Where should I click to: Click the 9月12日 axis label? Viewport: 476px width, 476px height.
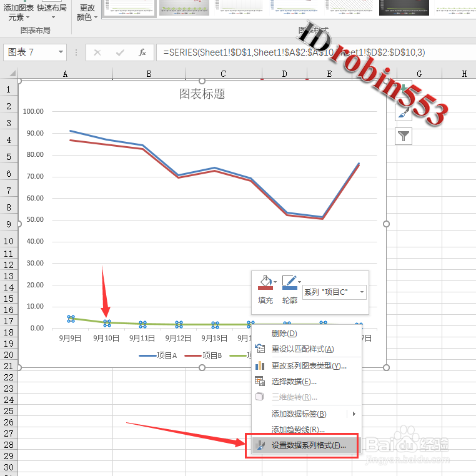178,338
